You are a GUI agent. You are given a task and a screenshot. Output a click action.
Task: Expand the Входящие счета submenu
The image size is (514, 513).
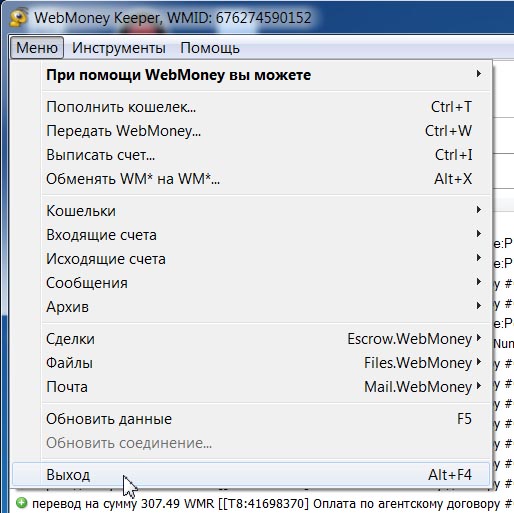pos(251,235)
